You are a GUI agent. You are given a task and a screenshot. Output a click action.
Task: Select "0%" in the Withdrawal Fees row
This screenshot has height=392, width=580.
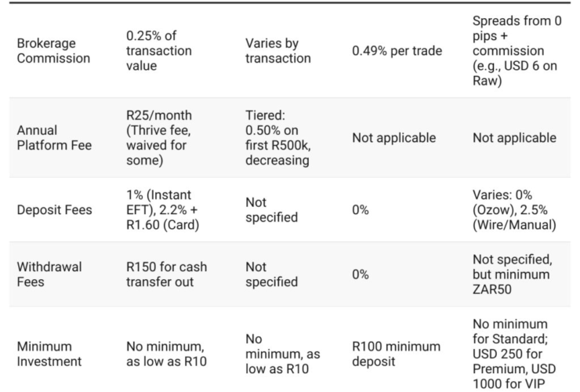[361, 275]
